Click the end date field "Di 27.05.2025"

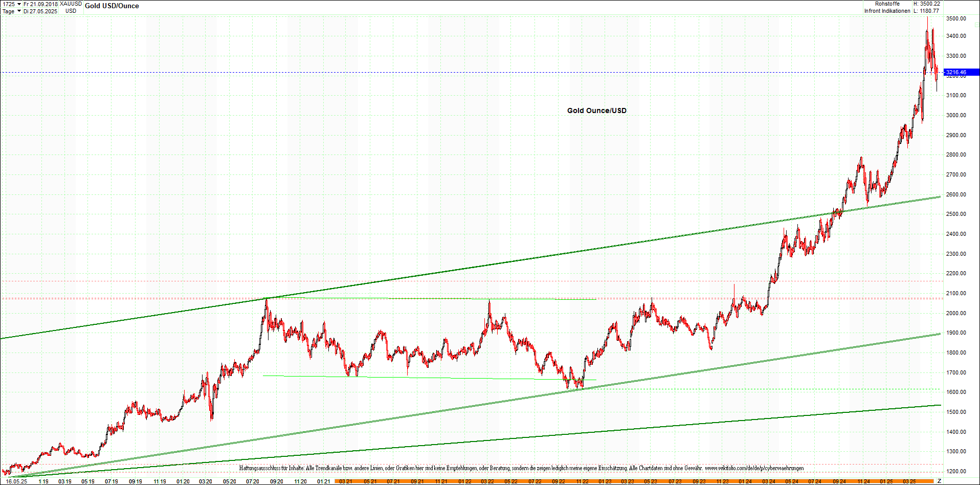coord(41,11)
